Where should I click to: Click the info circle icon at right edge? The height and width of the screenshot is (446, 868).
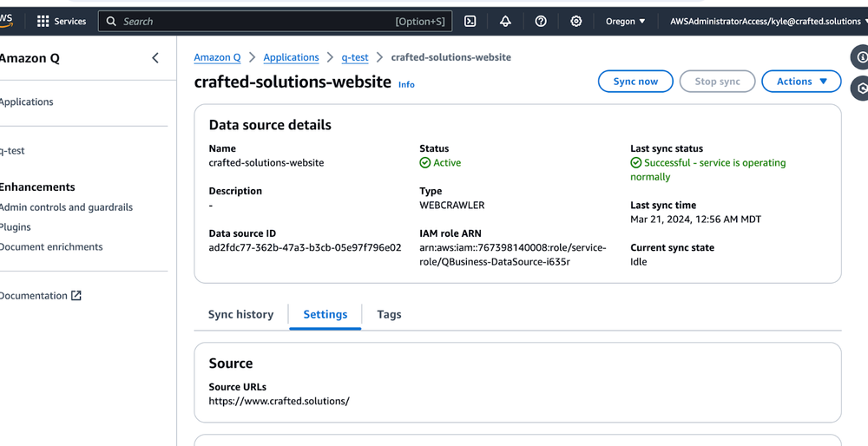coord(861,57)
